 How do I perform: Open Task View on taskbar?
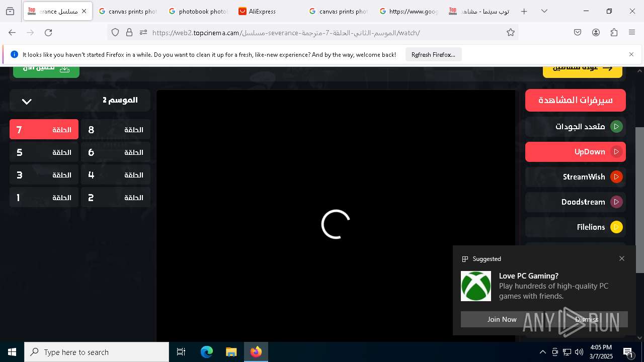pyautogui.click(x=181, y=352)
